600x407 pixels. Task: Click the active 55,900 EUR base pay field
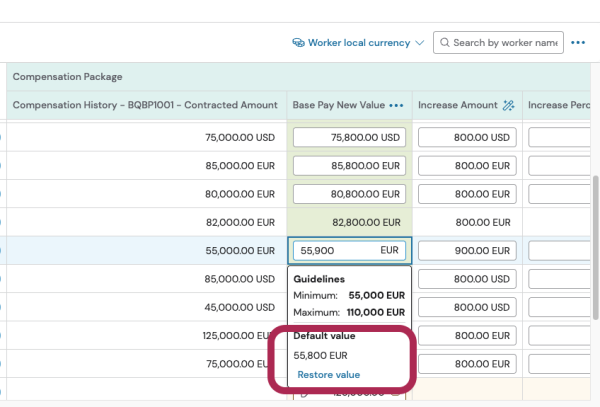349,251
